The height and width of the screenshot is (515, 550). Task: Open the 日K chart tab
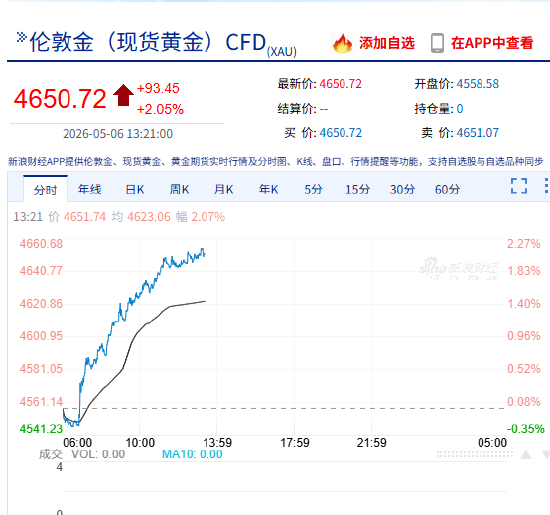(x=135, y=189)
